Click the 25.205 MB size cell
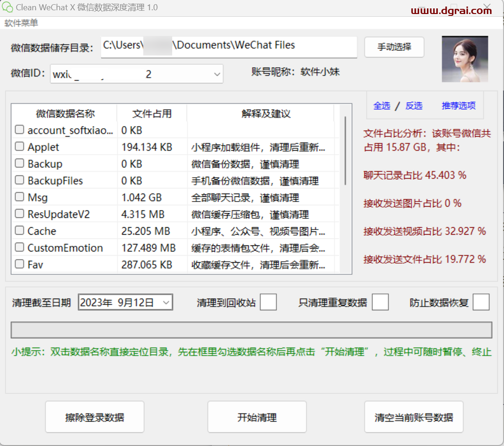504x446 pixels. pyautogui.click(x=146, y=231)
